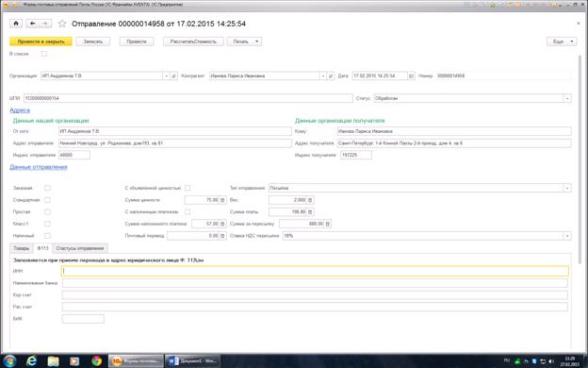Toggle the 'В списке' checkbox

tap(44, 54)
